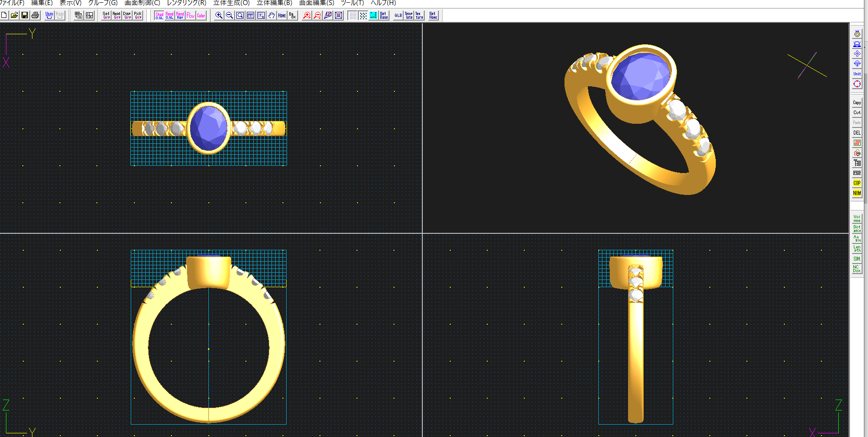Click the ring icon atop side panel
This screenshot has height=437, width=868.
[x=857, y=34]
